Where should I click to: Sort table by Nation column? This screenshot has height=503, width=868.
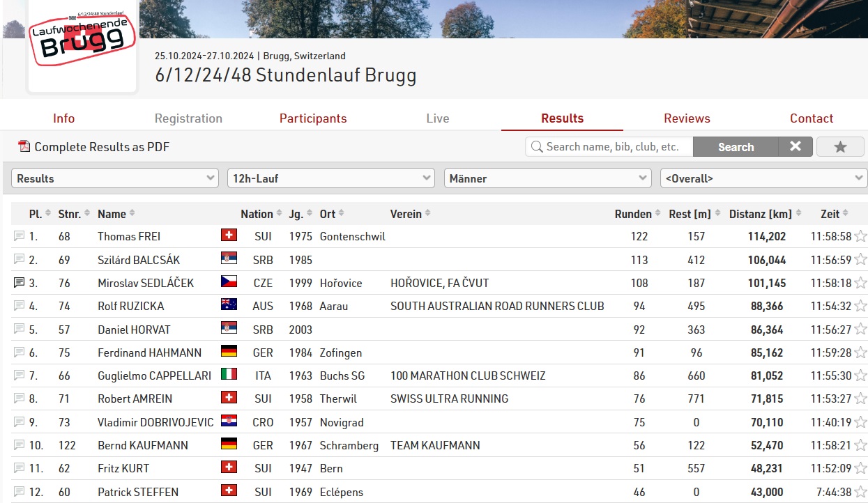click(x=261, y=214)
